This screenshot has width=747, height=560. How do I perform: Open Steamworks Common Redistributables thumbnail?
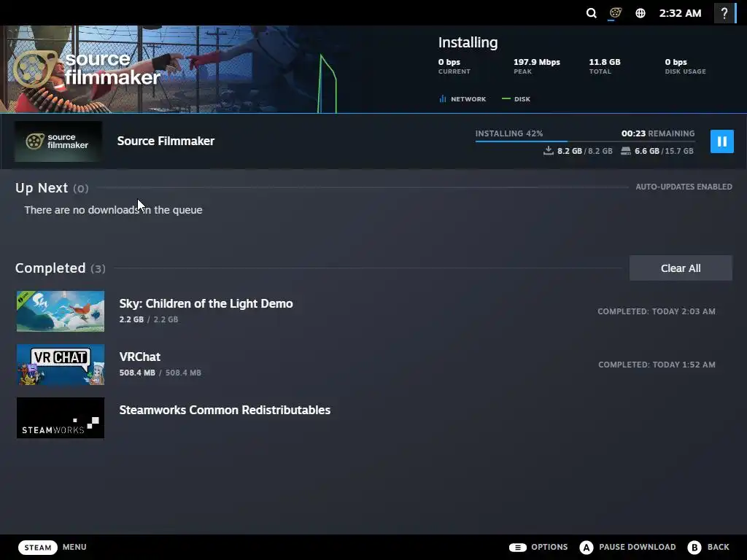[x=61, y=418]
